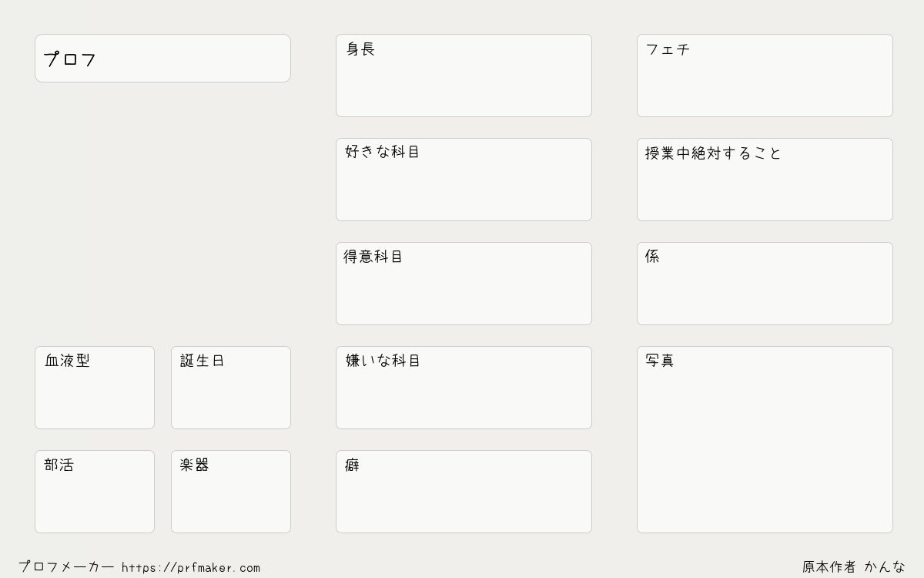Select the 身長 field box
924x578 pixels.
(464, 76)
